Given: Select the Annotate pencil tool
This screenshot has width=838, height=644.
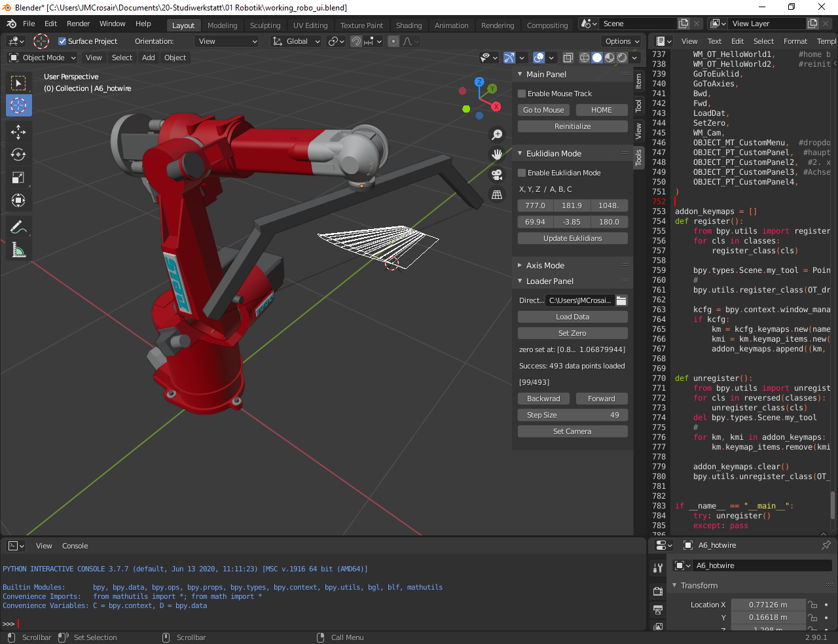Looking at the screenshot, I should 18,227.
